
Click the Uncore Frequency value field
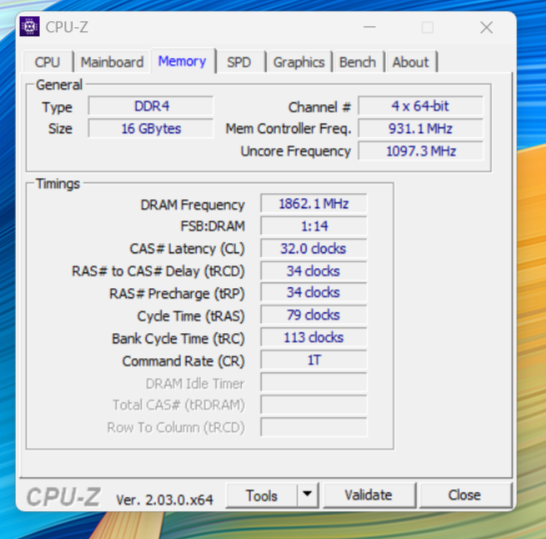421,151
